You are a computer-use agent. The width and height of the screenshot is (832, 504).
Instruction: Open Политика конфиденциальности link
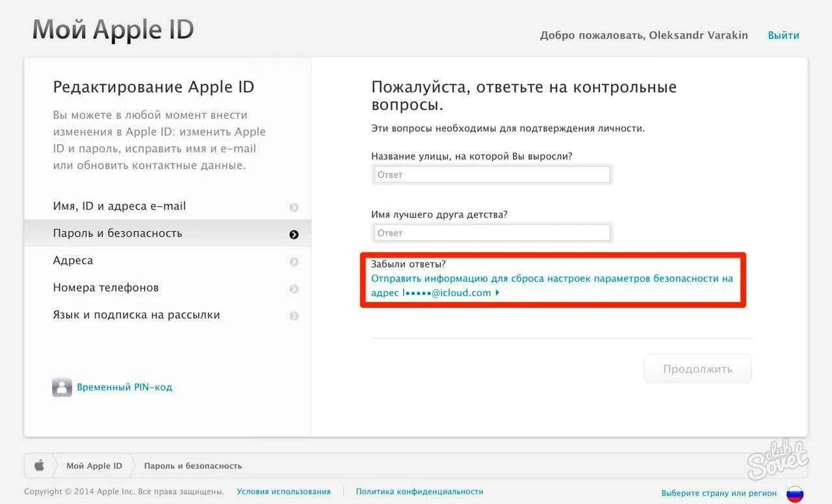tap(419, 492)
